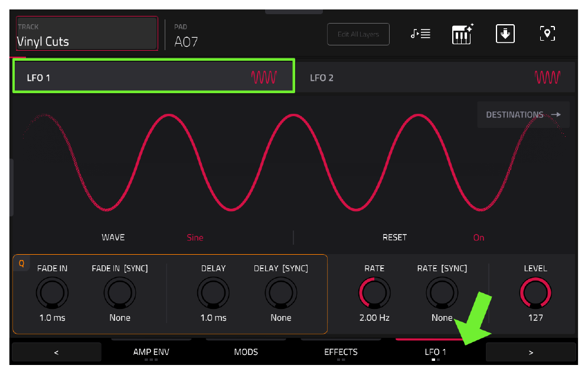This screenshot has height=375, width=588.
Task: Click the RATE [SYNC] knob
Action: point(442,293)
